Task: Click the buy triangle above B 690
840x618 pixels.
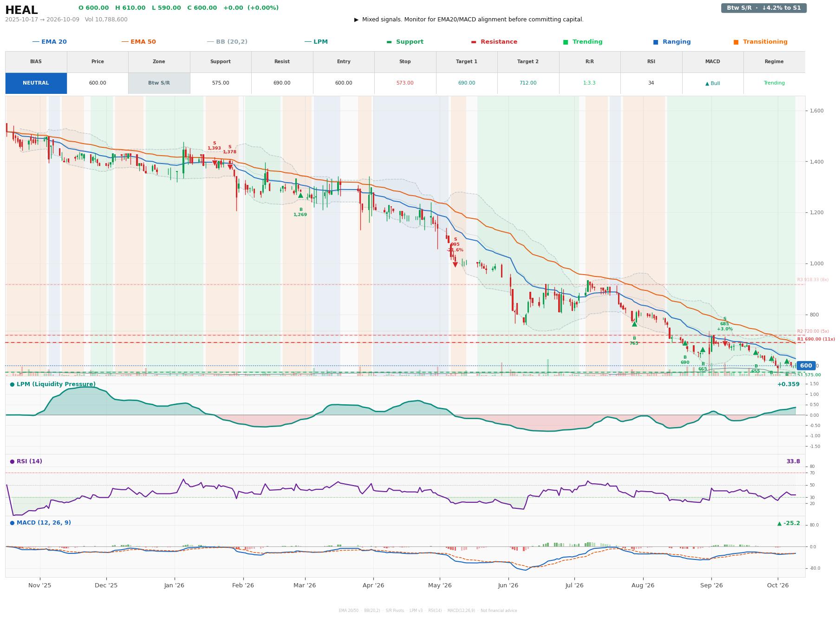Action: click(x=685, y=343)
